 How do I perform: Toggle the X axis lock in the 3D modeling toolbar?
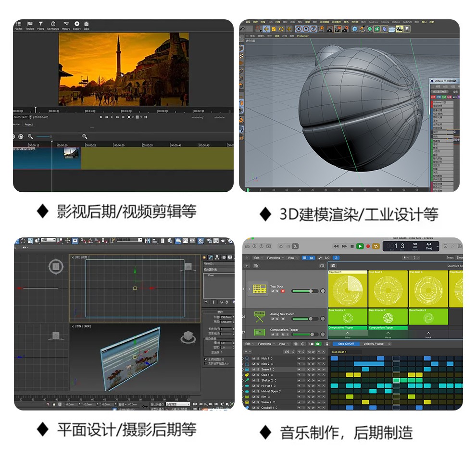pyautogui.click(x=299, y=29)
